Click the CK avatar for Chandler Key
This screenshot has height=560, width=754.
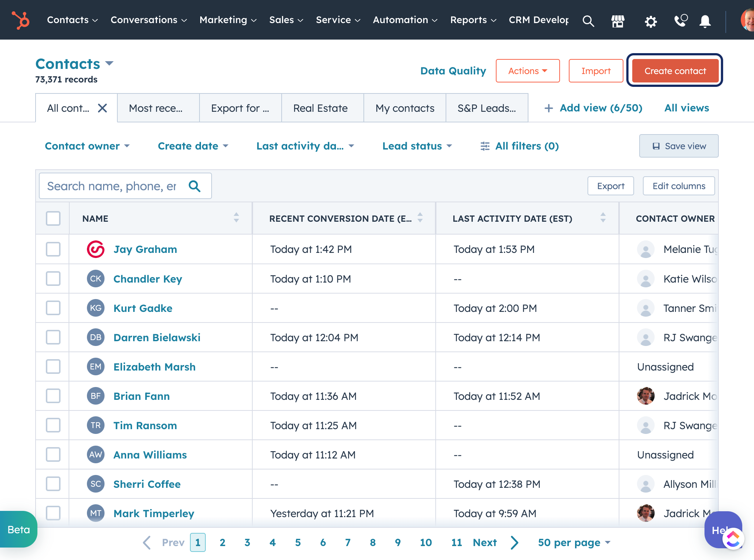pos(96,279)
